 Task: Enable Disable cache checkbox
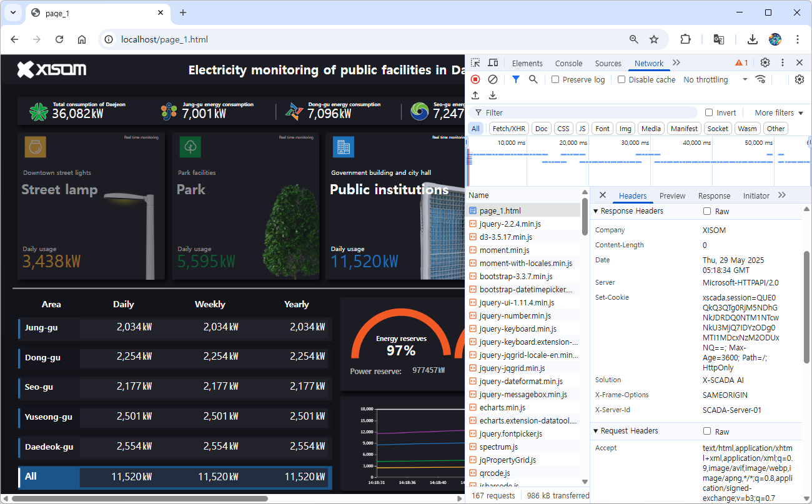[621, 79]
